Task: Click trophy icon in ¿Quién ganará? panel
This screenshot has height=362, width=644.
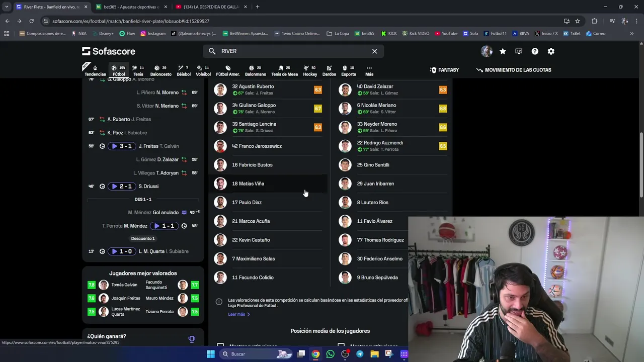Action: [192, 339]
